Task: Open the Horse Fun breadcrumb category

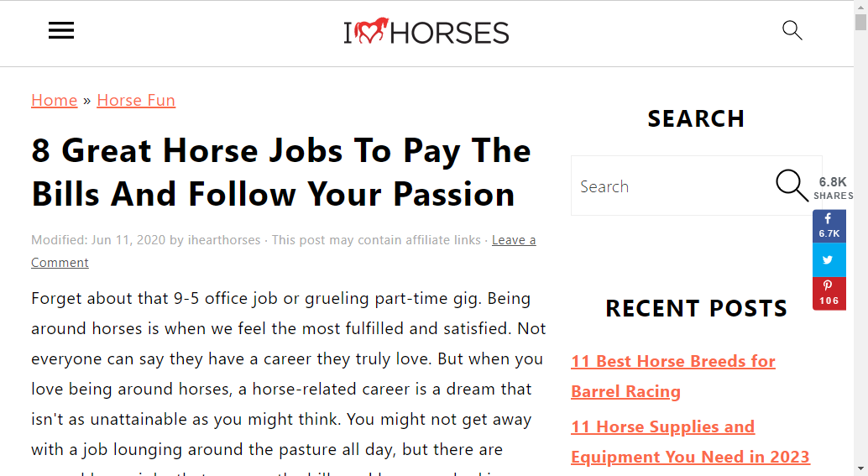Action: 136,100
